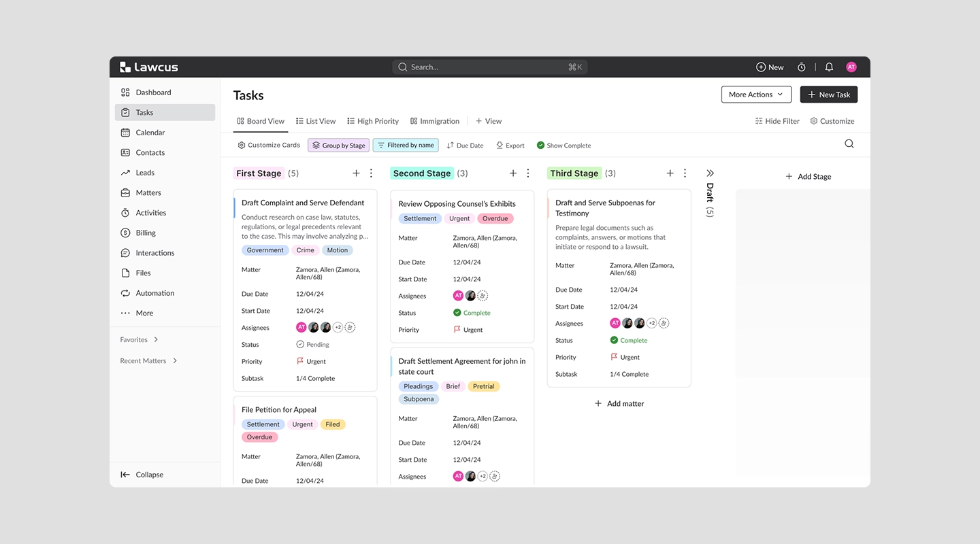The width and height of the screenshot is (980, 544).
Task: Open Draft Complaint and Serve Defendant card title
Action: tap(303, 203)
